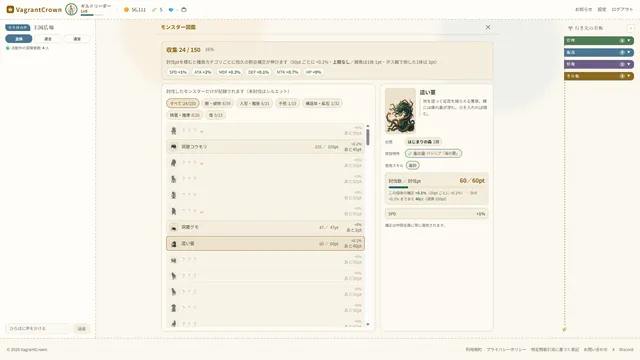This screenshot has width=640, height=360.
Task: Click the guild leader level progress bar
Action: [92, 15]
